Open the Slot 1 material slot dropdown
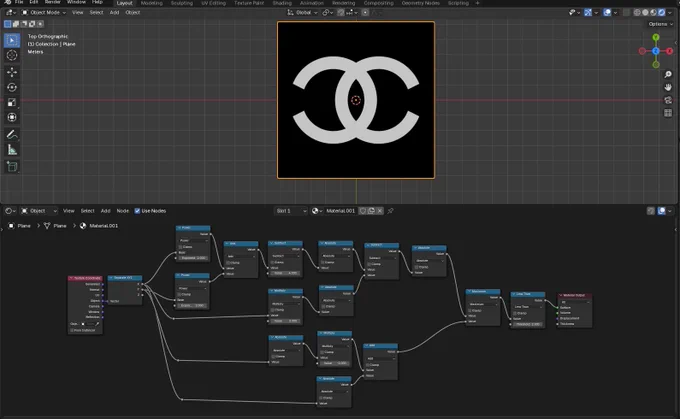 [x=291, y=211]
